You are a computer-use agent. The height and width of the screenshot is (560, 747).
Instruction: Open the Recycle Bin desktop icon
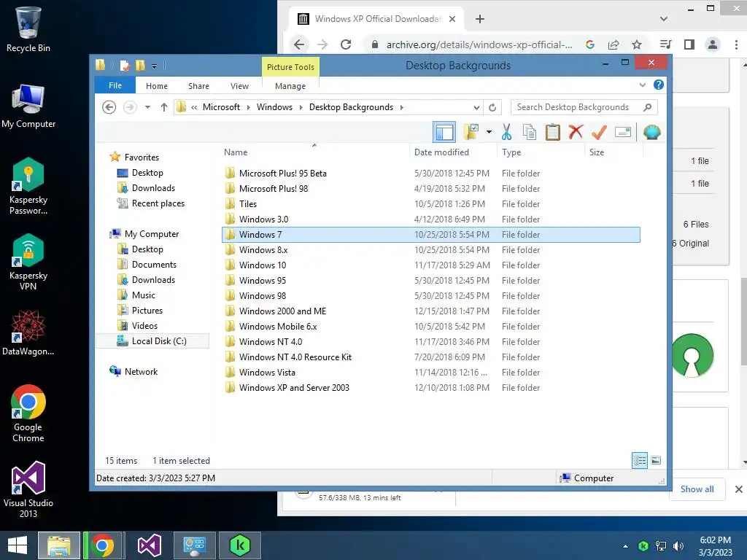(28, 29)
